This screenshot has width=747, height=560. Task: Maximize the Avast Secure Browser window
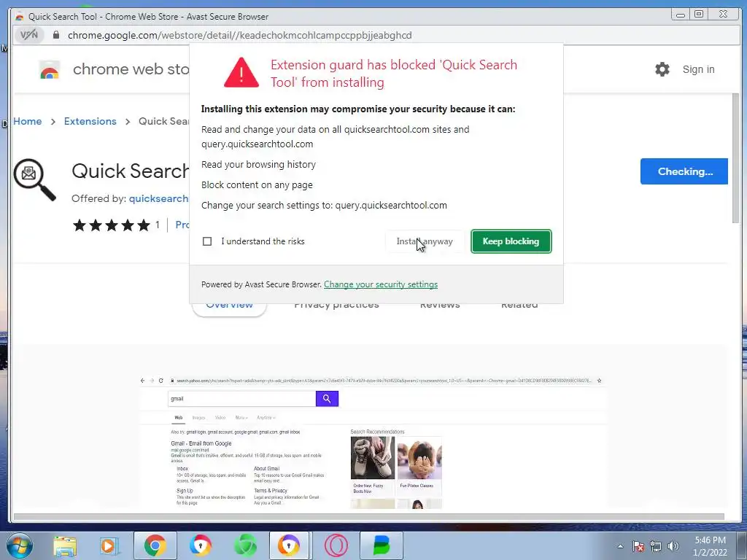pos(699,15)
